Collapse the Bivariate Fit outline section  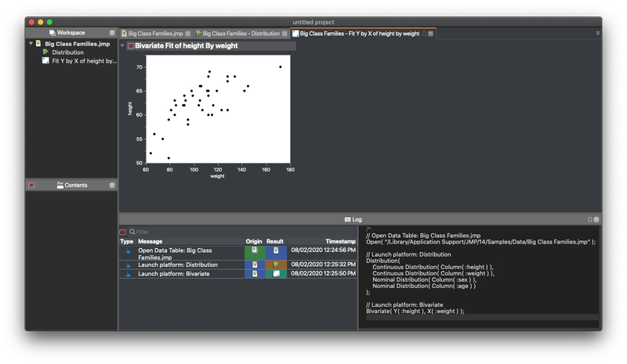122,46
